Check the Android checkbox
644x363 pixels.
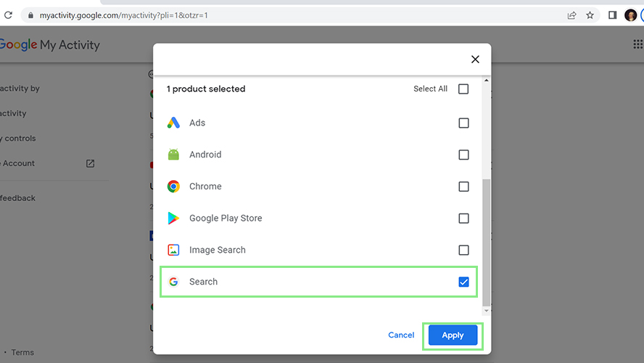coord(463,155)
